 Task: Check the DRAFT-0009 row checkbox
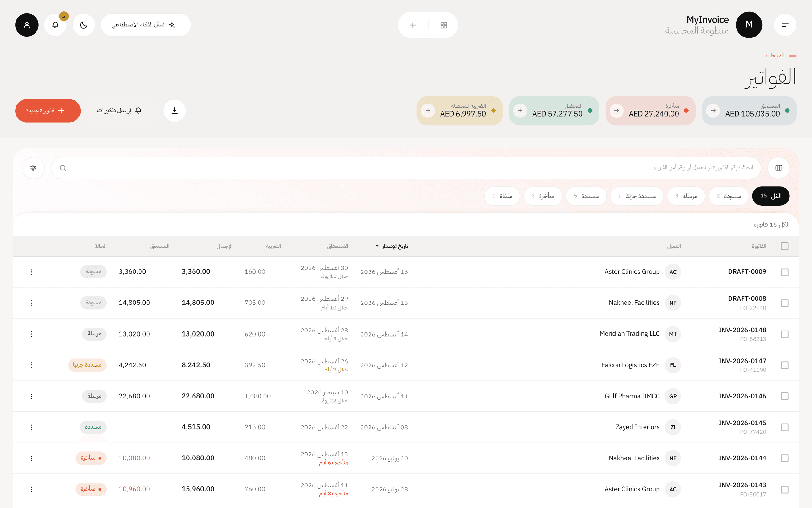pos(784,272)
